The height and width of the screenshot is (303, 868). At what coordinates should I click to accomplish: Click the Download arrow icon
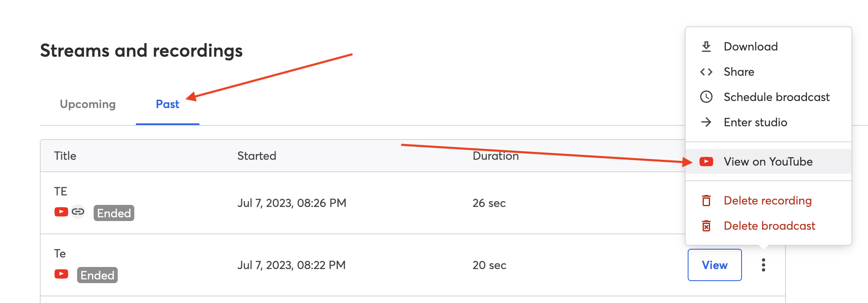point(706,47)
